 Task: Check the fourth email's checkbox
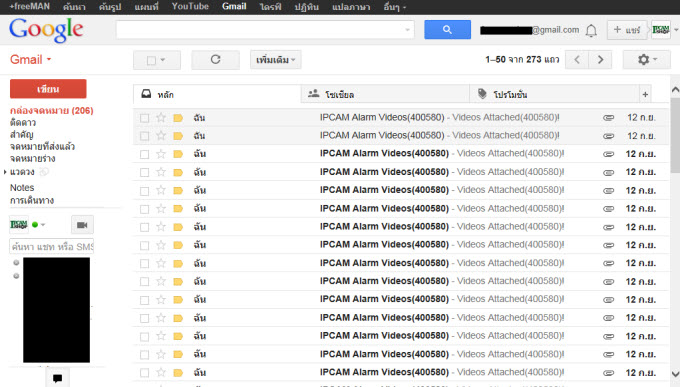coord(144,173)
